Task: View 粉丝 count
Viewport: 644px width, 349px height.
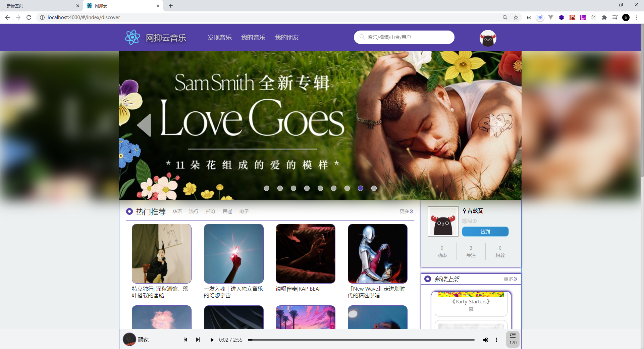Action: coord(500,252)
